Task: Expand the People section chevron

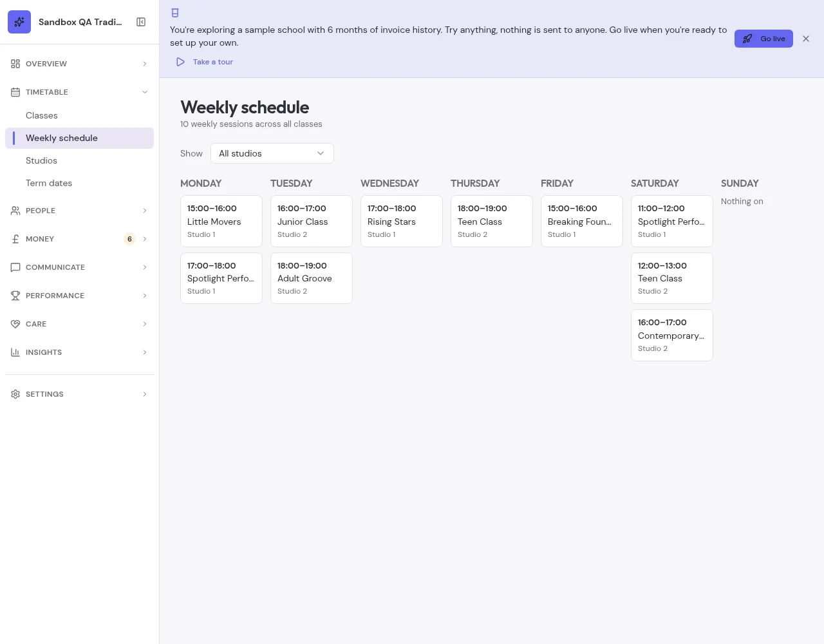Action: [x=145, y=211]
